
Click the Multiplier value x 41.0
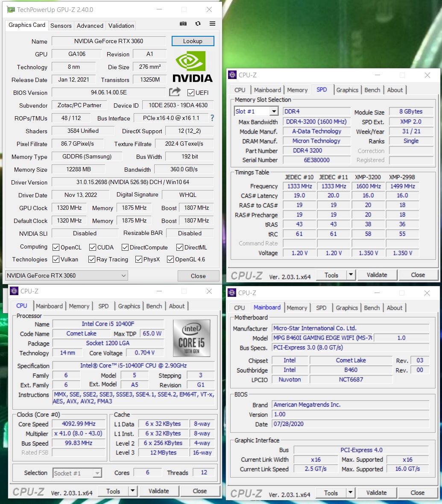tap(79, 433)
